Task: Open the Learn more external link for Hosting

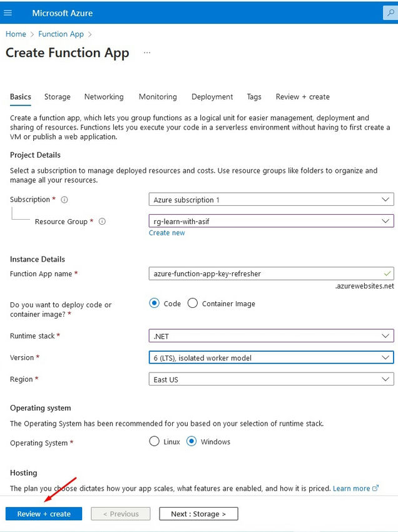Action: pyautogui.click(x=352, y=488)
